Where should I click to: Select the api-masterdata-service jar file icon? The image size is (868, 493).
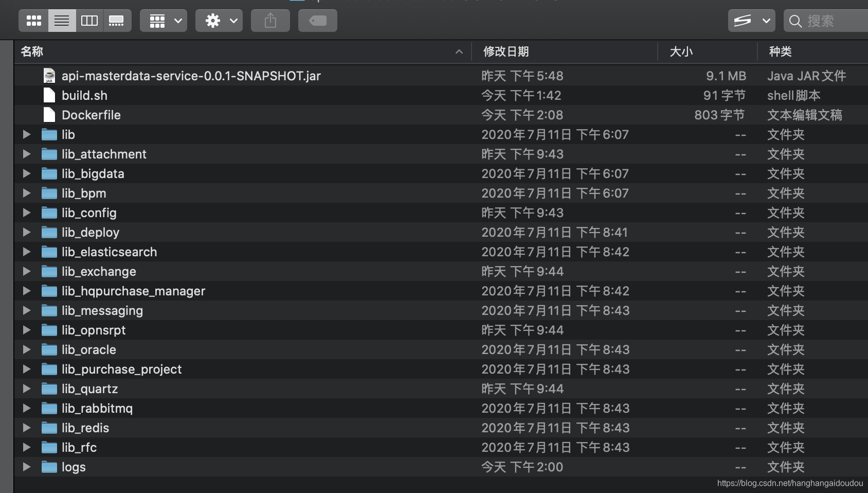point(49,76)
